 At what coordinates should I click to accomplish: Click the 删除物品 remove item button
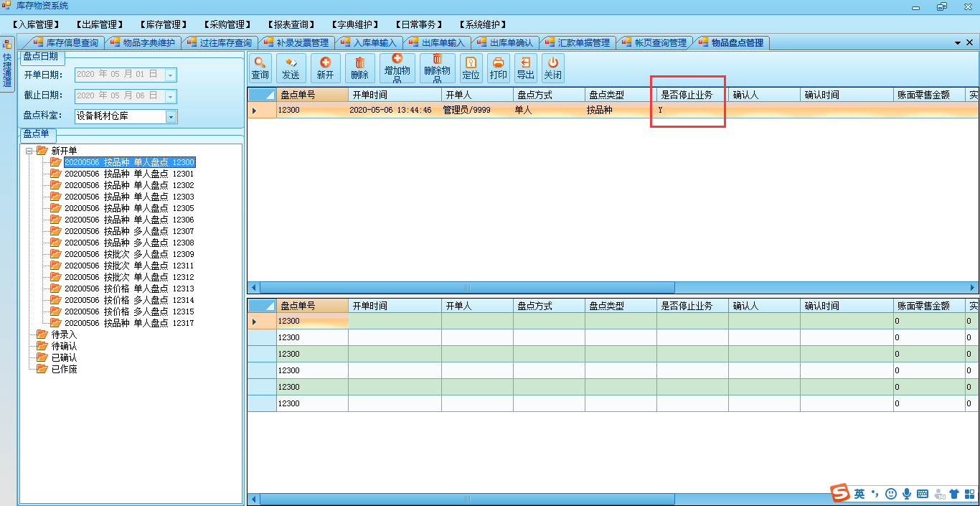(437, 68)
